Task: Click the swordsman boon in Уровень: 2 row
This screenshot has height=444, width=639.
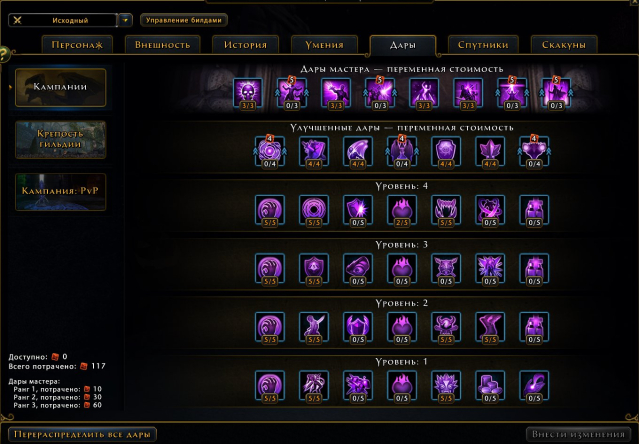Action: point(313,327)
